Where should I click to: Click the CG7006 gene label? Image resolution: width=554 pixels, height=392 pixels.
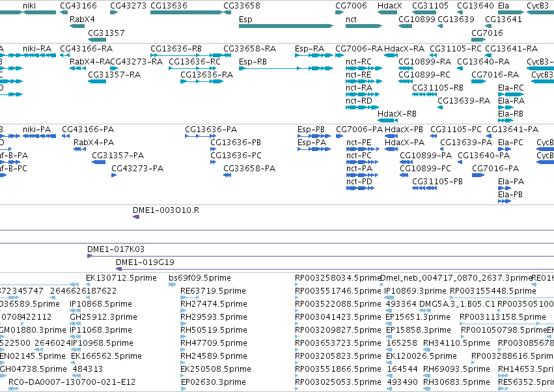[x=351, y=6]
